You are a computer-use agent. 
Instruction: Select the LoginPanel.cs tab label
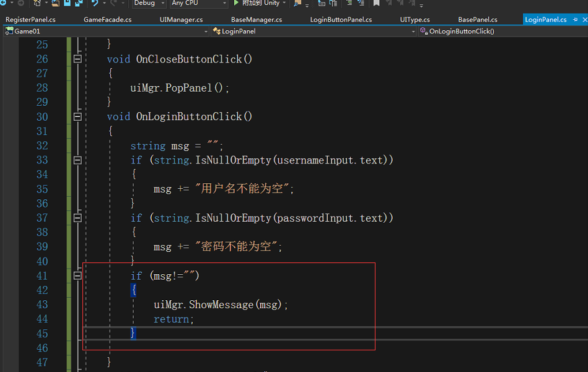(546, 19)
